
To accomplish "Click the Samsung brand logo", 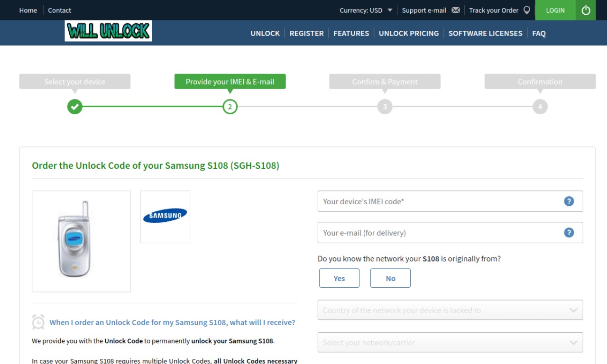I will tap(165, 216).
